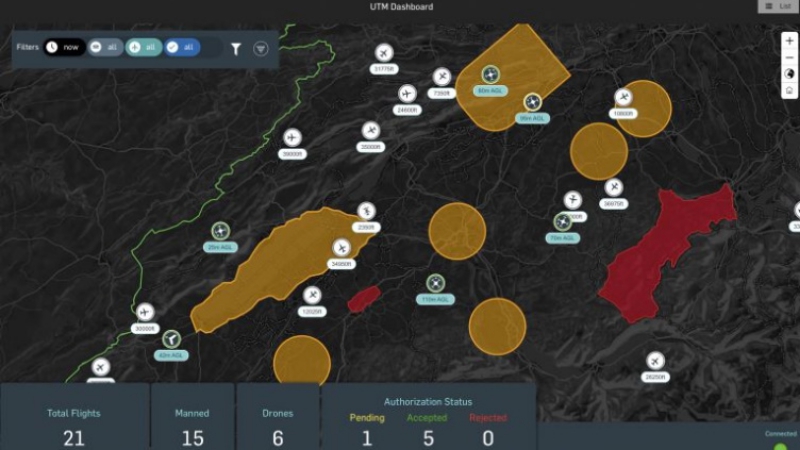Select the drone marked 110m AGL
This screenshot has width=800, height=450.
tap(435, 284)
